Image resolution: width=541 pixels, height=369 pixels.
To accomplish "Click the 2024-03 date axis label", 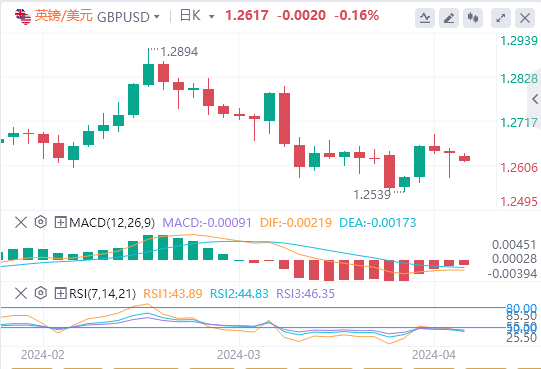I will [238, 355].
